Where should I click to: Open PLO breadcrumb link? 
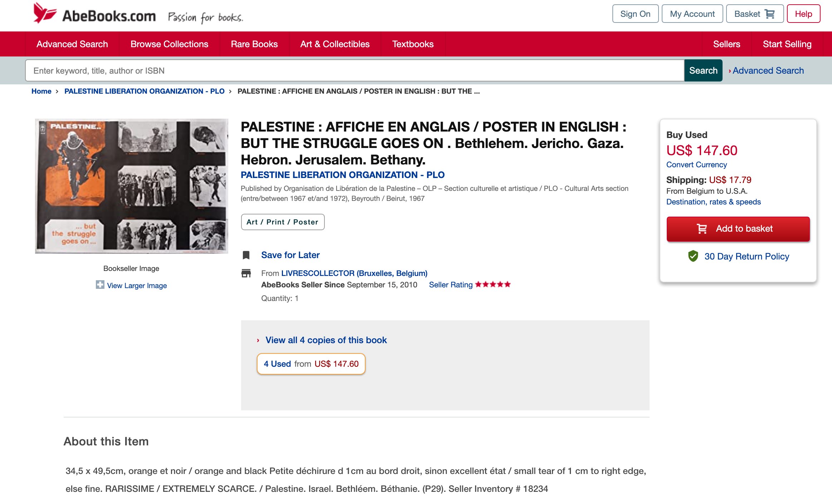pyautogui.click(x=145, y=91)
